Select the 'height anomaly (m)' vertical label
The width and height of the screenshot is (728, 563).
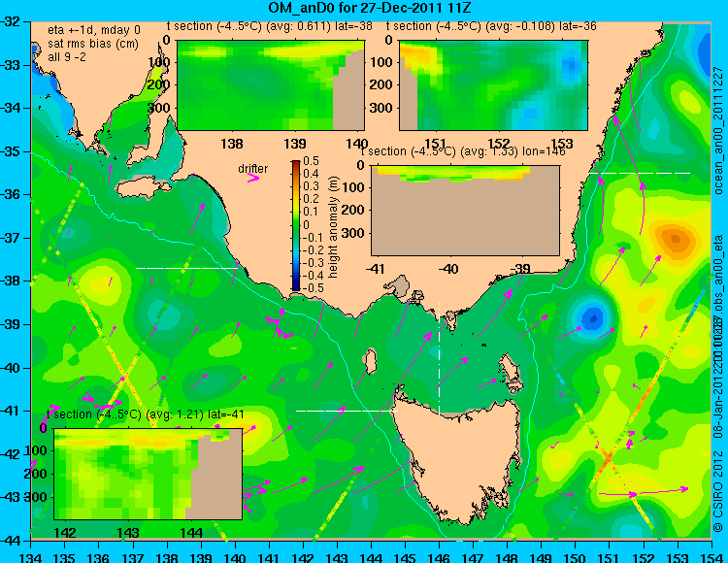[333, 227]
